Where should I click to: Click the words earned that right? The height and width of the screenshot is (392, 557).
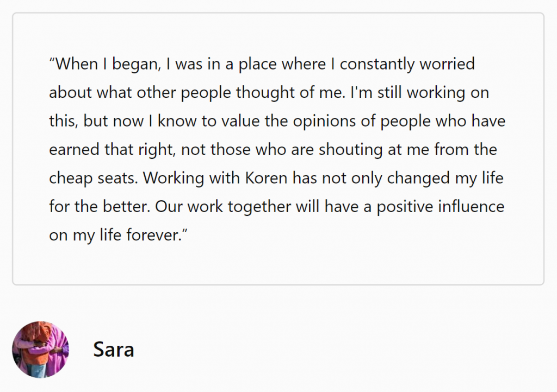(112, 150)
